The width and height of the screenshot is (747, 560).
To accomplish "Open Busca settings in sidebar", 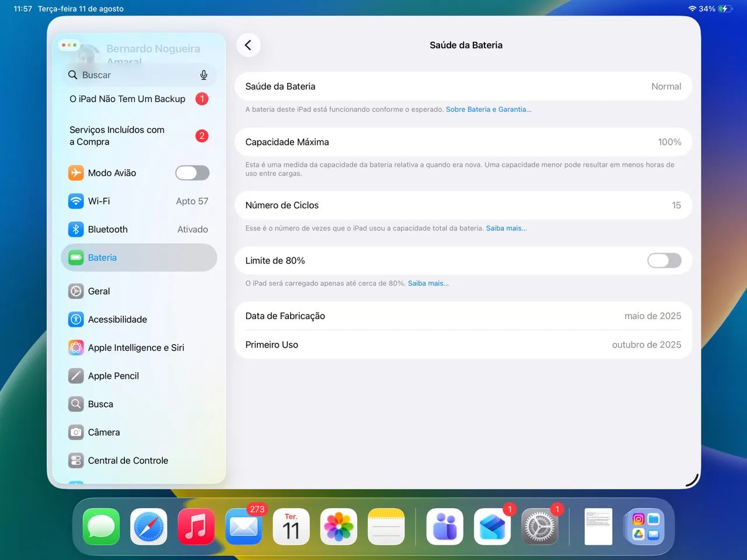I will pyautogui.click(x=139, y=404).
